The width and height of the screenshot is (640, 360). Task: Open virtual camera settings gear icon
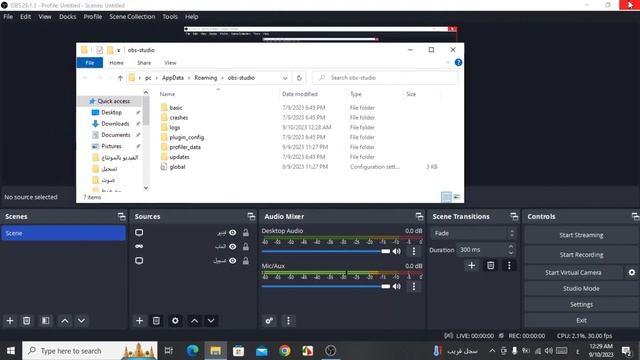pyautogui.click(x=631, y=272)
